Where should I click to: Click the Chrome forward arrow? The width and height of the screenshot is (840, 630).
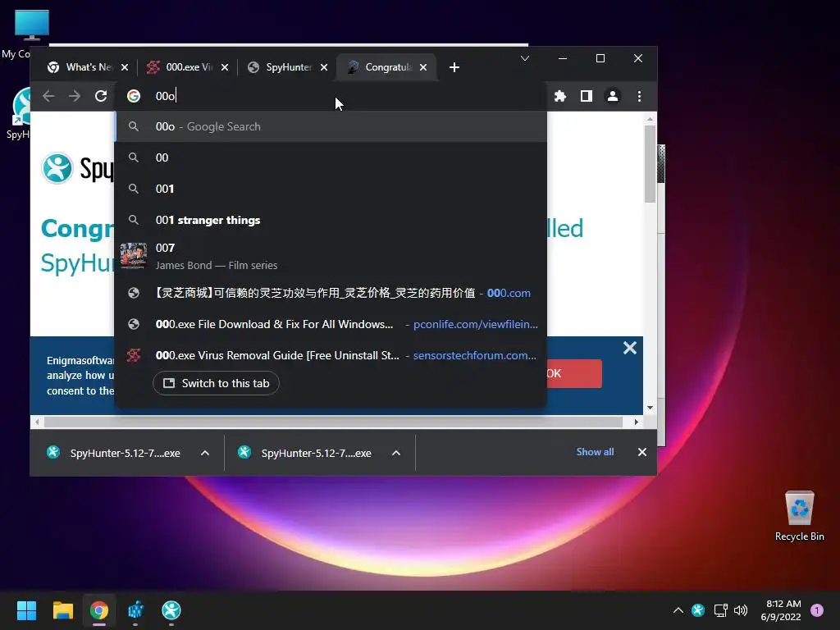(x=75, y=96)
